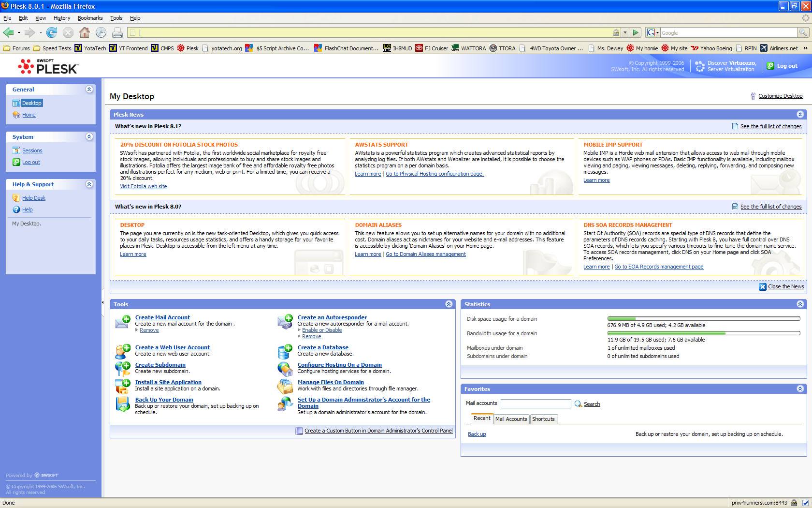Click Firefox Print toolbar button
The height and width of the screenshot is (508, 812).
click(117, 32)
